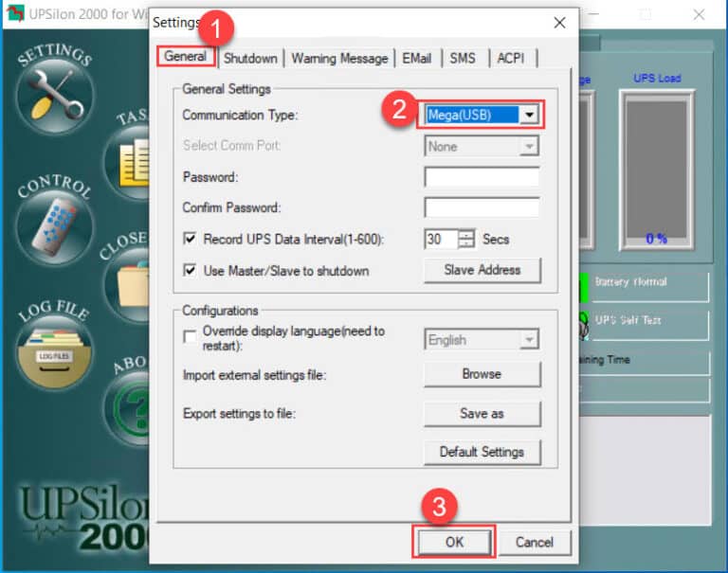Image resolution: width=728 pixels, height=573 pixels.
Task: Click the Close folder icon
Action: tap(127, 286)
